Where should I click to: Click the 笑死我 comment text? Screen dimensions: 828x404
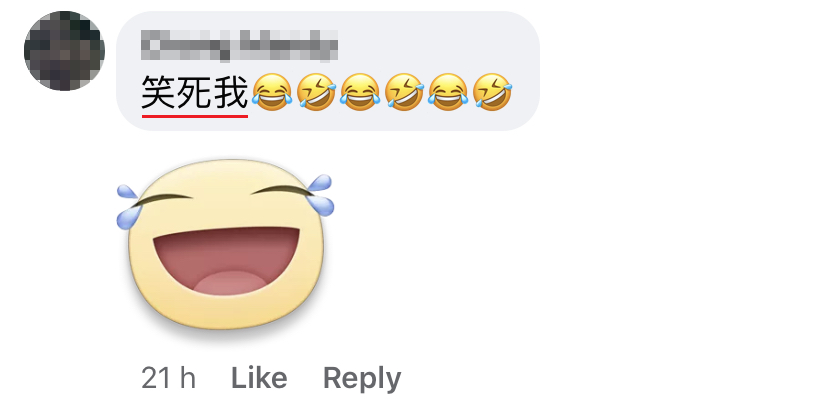[x=195, y=92]
